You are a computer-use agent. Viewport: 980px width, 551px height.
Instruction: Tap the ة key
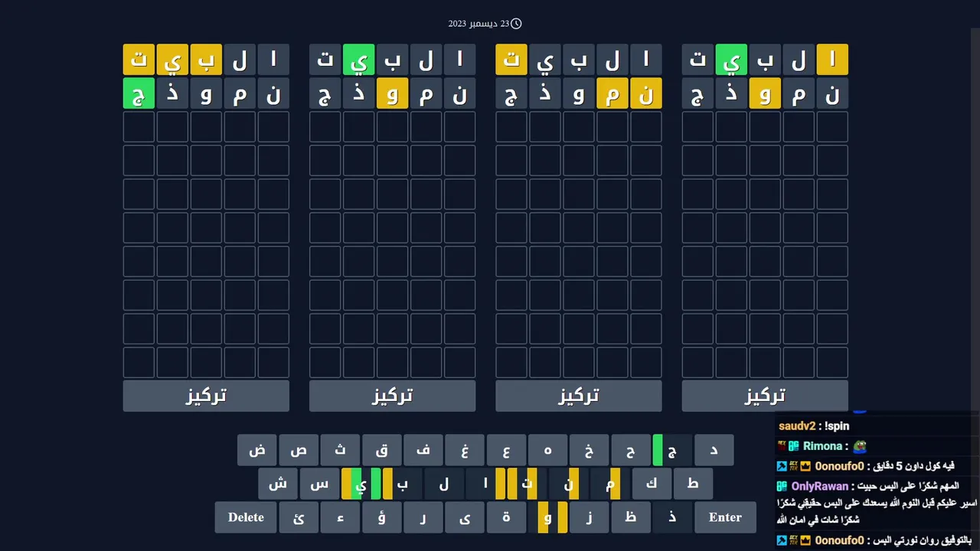pyautogui.click(x=506, y=517)
